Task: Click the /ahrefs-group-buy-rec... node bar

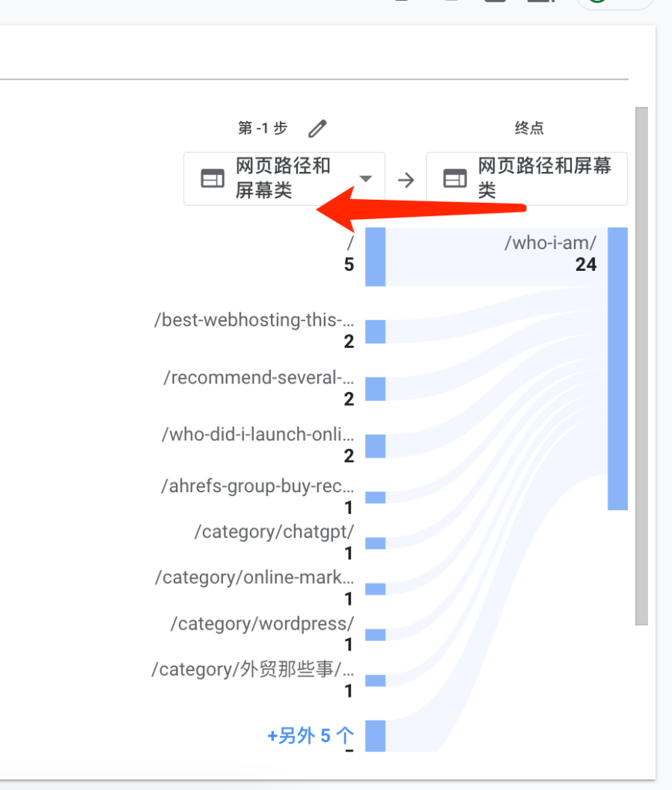Action: point(375,498)
